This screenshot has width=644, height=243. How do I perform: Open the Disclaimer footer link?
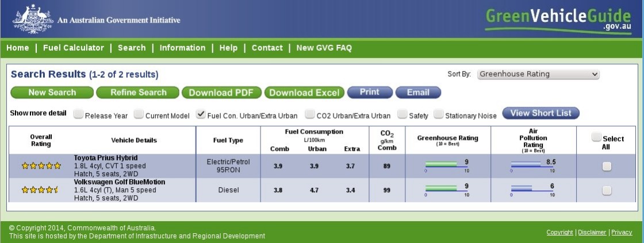592,232
